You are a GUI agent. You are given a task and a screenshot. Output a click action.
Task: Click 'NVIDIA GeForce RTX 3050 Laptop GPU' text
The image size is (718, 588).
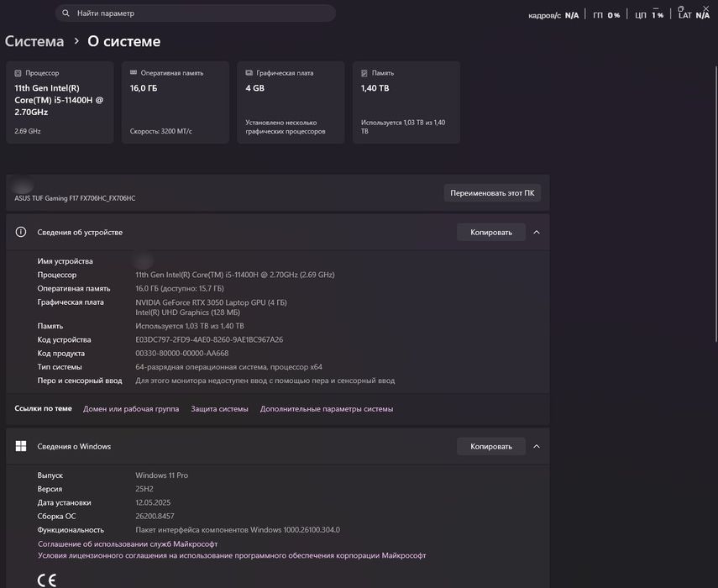tap(211, 302)
